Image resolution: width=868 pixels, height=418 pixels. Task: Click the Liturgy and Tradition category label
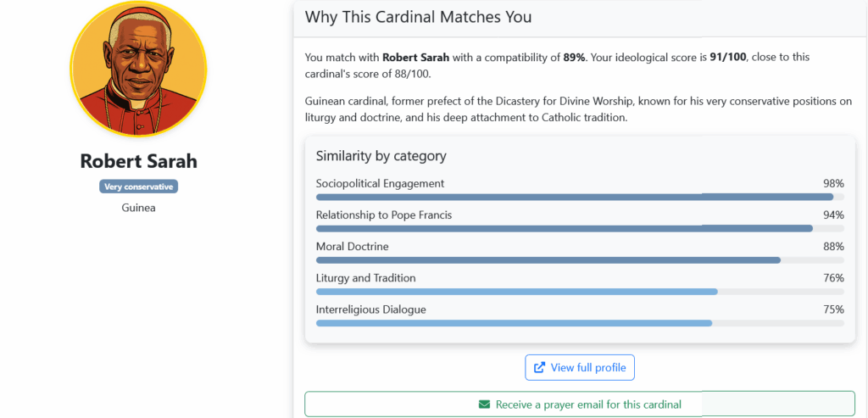click(365, 278)
